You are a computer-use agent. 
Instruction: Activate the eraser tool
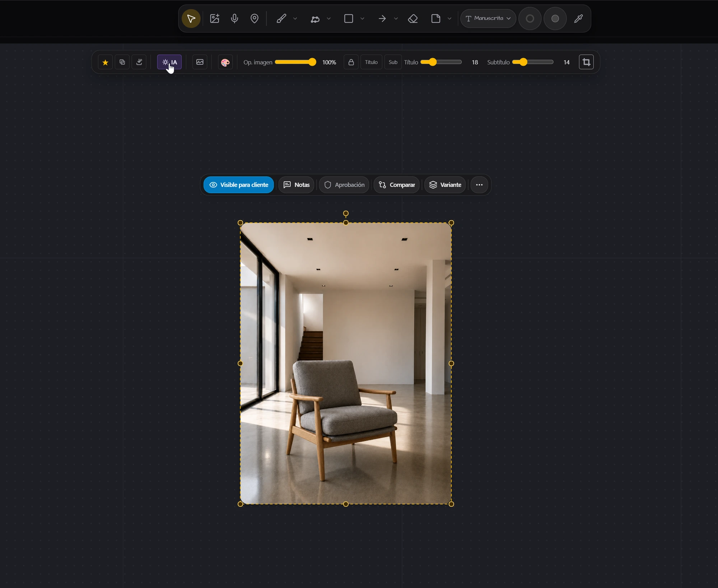click(413, 18)
